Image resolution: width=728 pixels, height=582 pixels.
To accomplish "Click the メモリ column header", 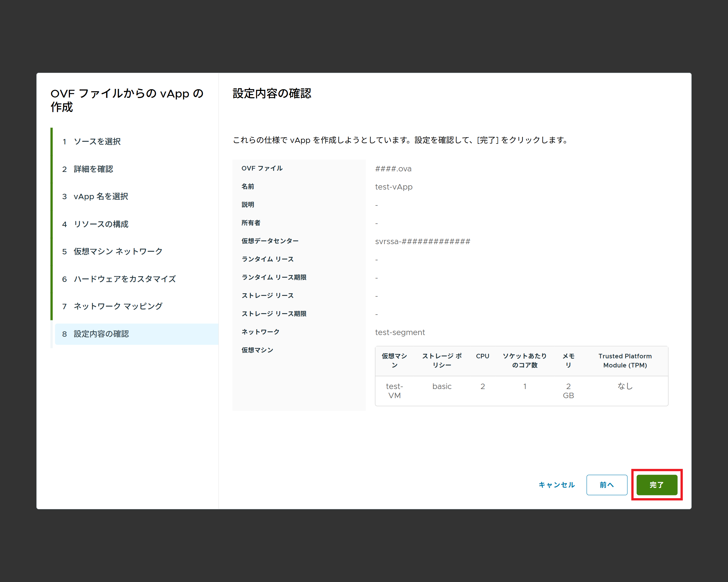I will point(568,360).
